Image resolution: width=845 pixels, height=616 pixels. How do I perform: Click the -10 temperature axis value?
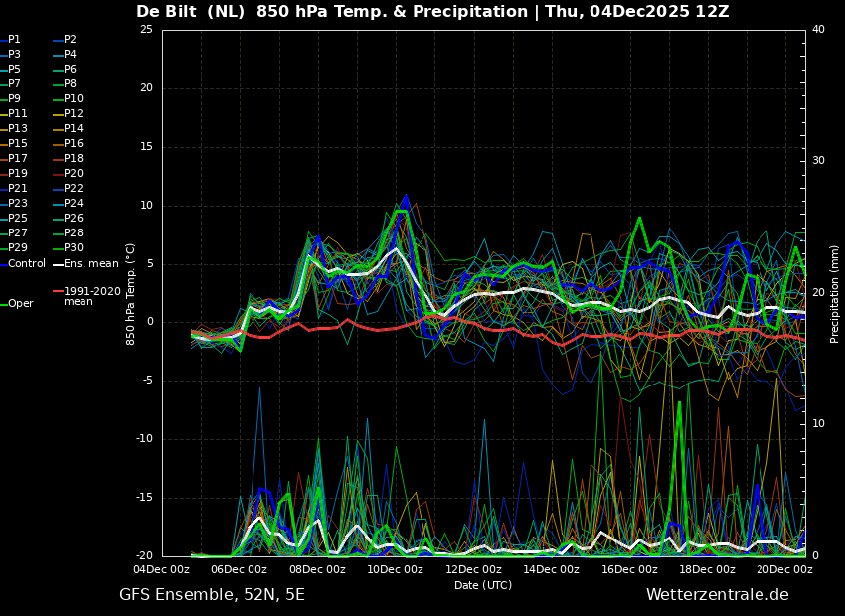point(145,439)
